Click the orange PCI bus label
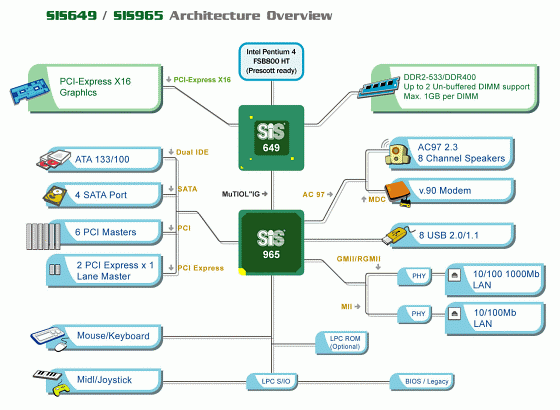Viewport: 560px width, 410px height. point(184,228)
